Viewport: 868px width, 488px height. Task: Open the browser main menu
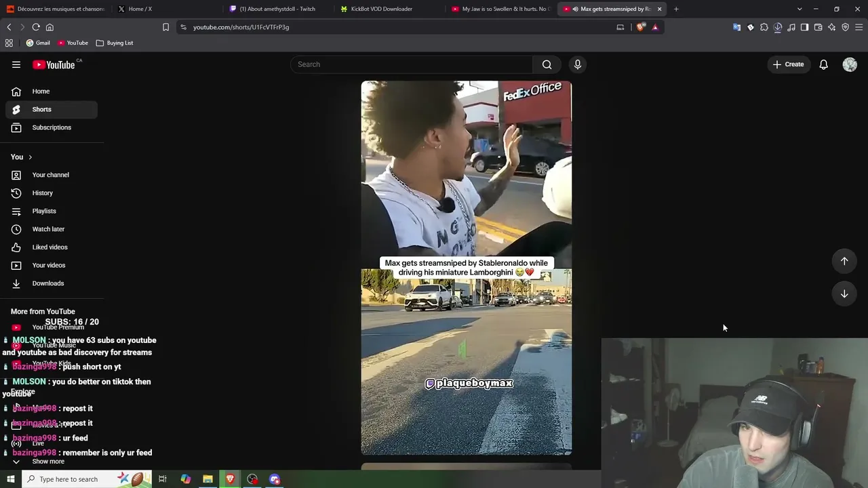(859, 27)
